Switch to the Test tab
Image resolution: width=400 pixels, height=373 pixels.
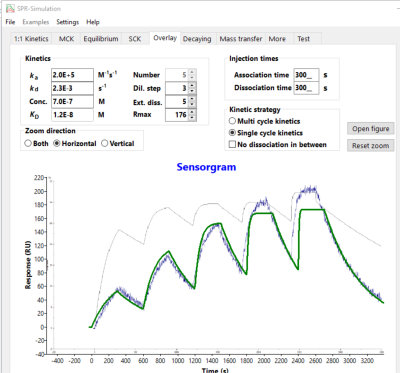[303, 39]
